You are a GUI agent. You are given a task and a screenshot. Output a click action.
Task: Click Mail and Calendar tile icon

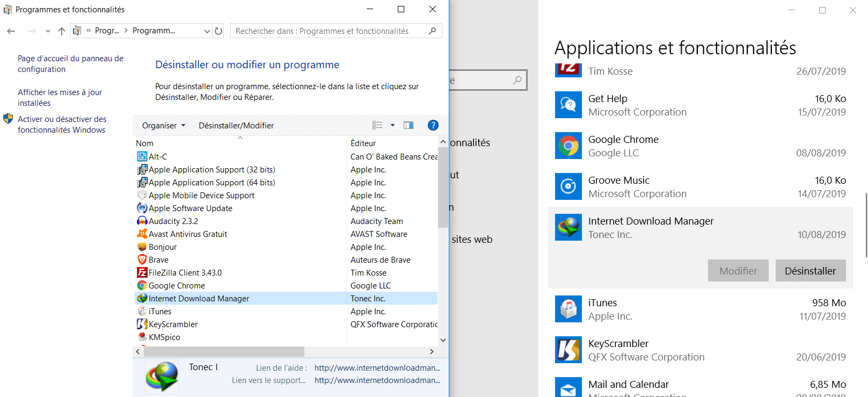click(x=568, y=387)
